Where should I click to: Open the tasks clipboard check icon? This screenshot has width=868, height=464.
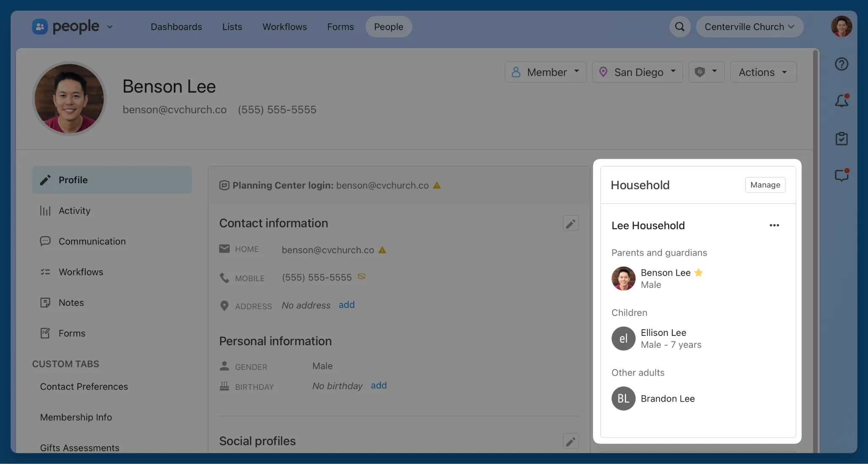[x=841, y=139]
